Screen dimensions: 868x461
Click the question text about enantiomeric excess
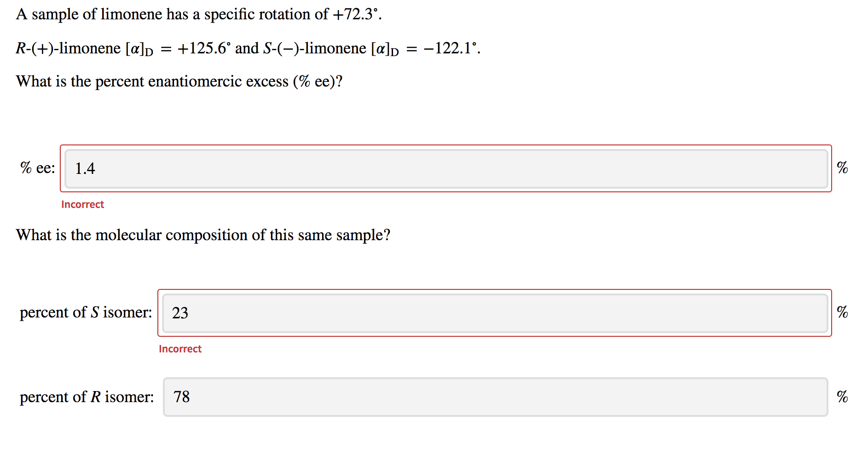click(x=179, y=81)
